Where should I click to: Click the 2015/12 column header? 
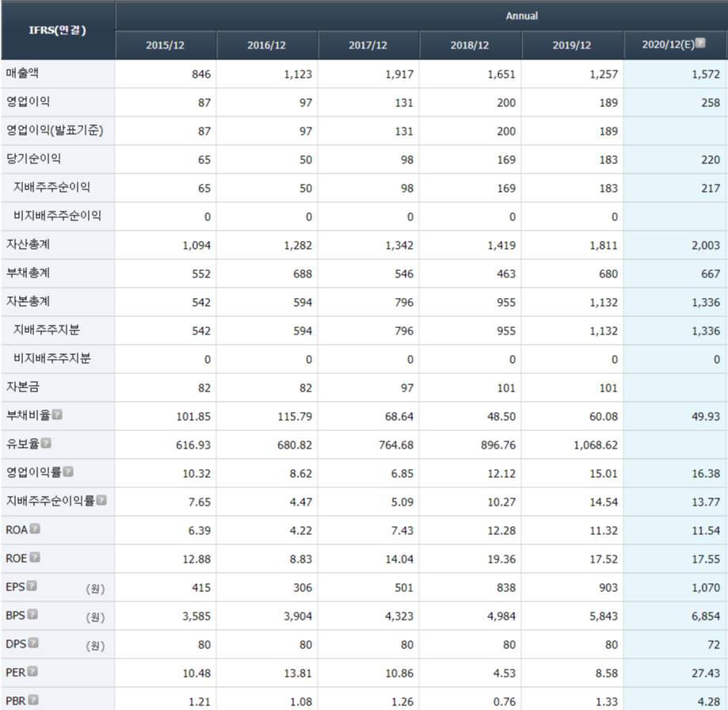[x=166, y=45]
